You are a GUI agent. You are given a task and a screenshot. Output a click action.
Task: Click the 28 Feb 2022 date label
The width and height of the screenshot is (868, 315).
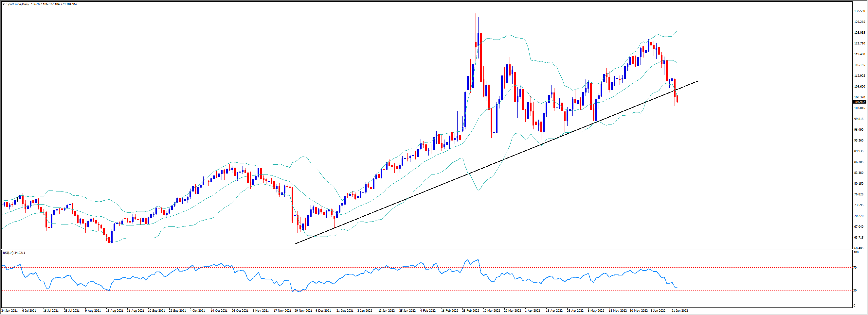(x=471, y=311)
